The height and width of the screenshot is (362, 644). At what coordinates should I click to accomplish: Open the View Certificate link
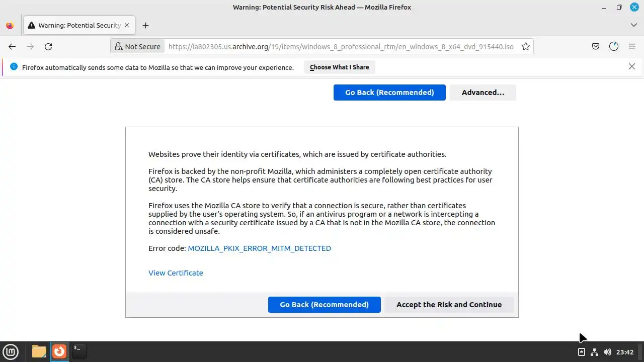tap(176, 273)
